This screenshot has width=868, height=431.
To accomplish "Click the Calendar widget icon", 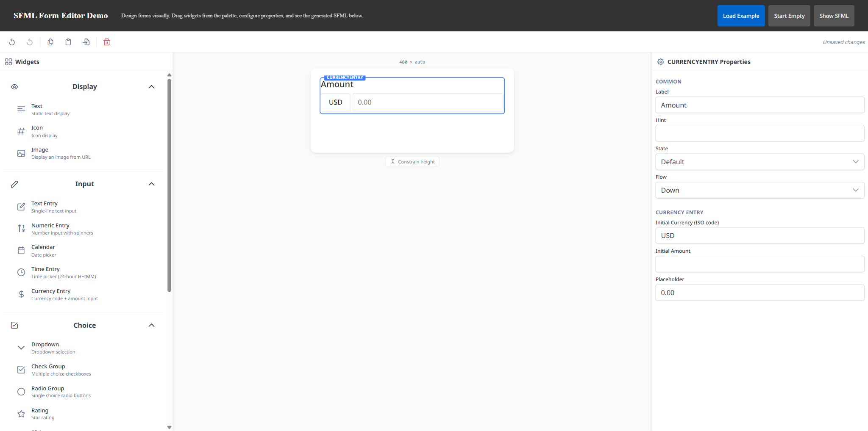I will (x=21, y=251).
